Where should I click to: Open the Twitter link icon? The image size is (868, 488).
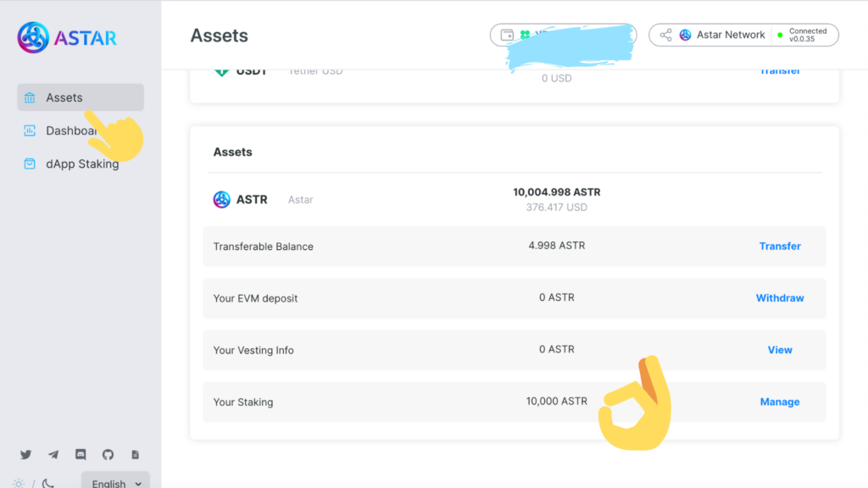click(25, 455)
